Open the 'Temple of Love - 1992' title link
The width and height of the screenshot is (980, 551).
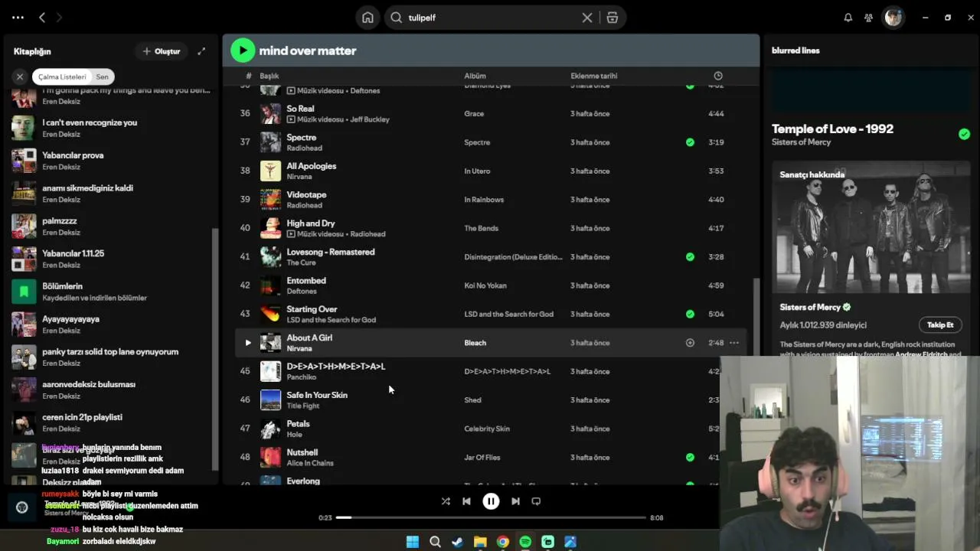point(832,129)
